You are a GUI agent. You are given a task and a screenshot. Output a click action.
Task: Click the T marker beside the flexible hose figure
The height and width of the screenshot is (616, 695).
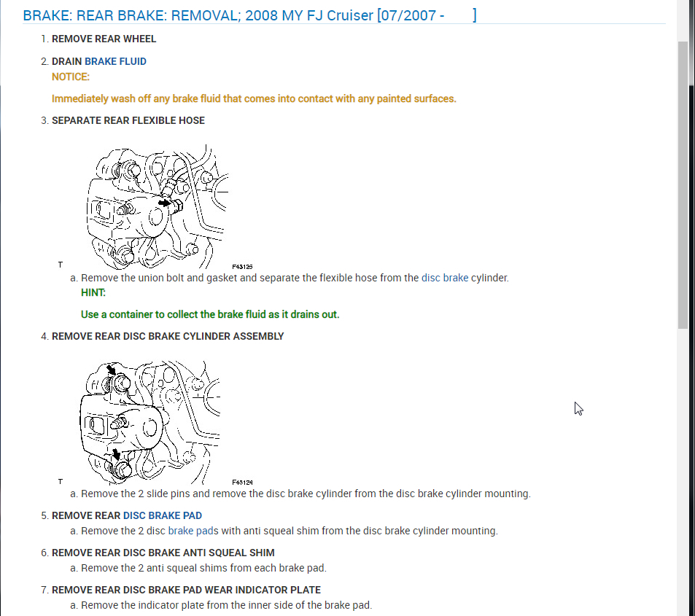pyautogui.click(x=61, y=265)
